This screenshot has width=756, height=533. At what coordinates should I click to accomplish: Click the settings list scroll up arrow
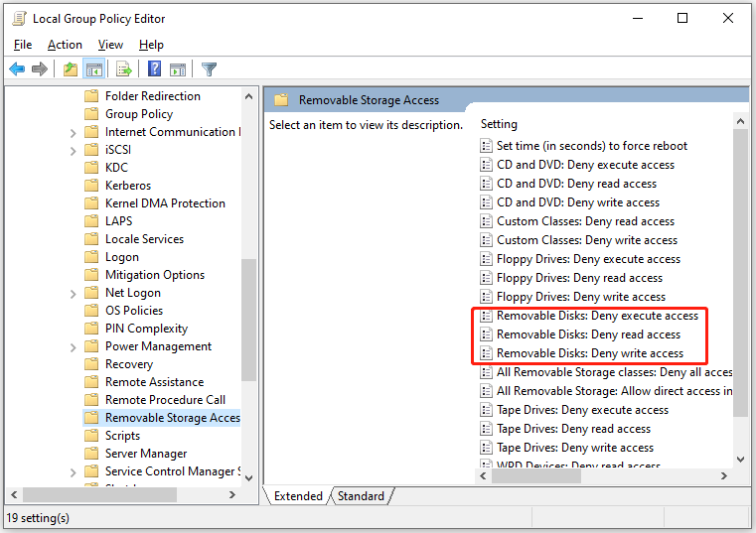740,121
